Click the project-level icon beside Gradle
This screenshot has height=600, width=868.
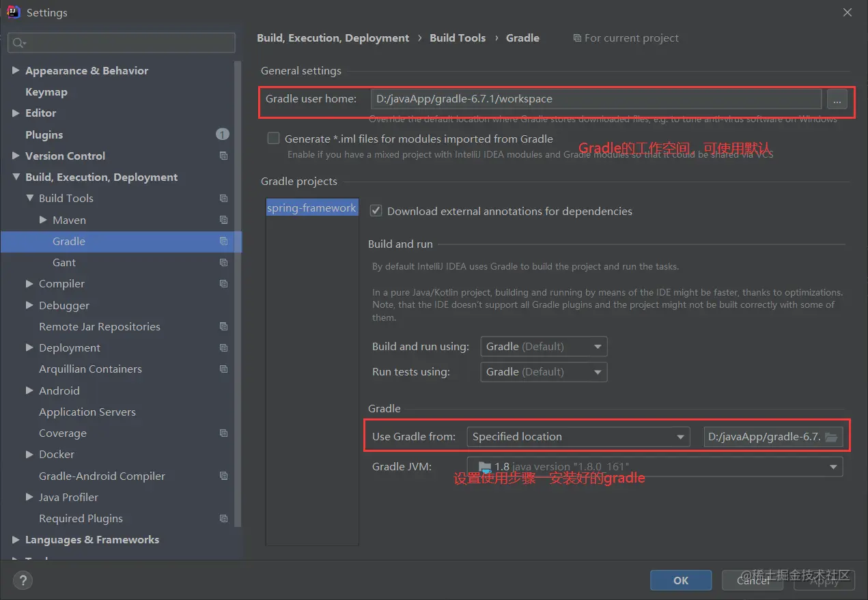point(223,241)
